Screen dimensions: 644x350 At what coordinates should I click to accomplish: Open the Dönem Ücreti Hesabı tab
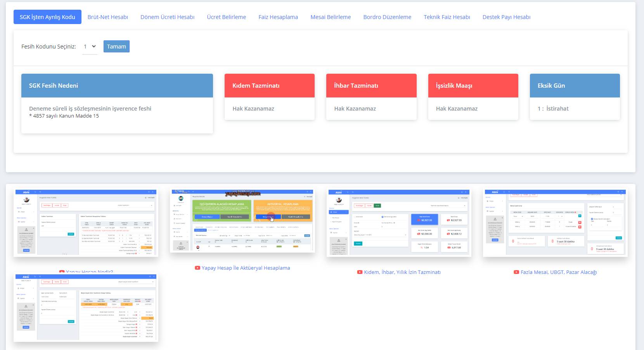(167, 17)
